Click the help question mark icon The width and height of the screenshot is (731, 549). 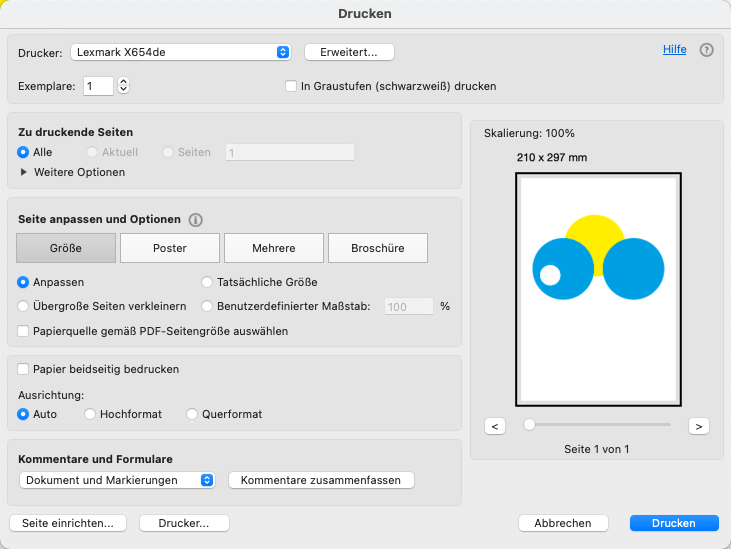point(707,50)
